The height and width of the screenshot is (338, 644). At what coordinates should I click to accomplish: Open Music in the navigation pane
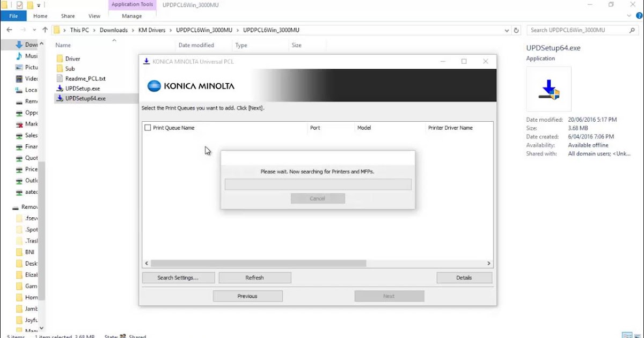[x=26, y=56]
